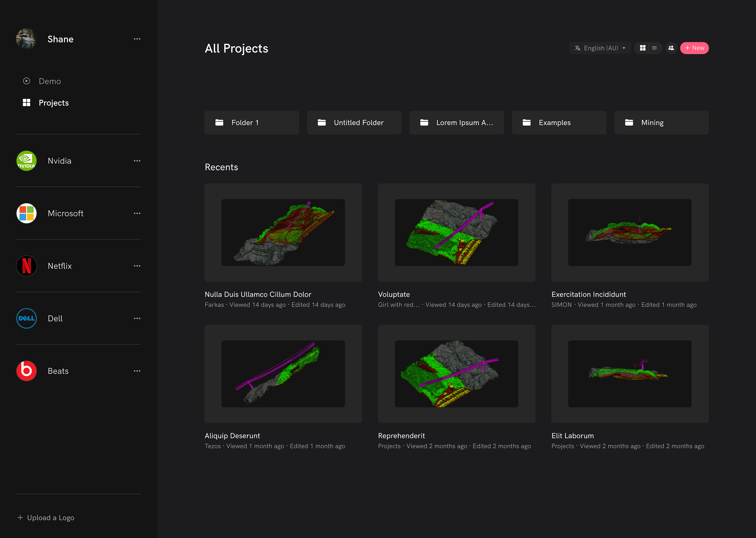Select the Projects icon in the sidebar

(x=26, y=102)
